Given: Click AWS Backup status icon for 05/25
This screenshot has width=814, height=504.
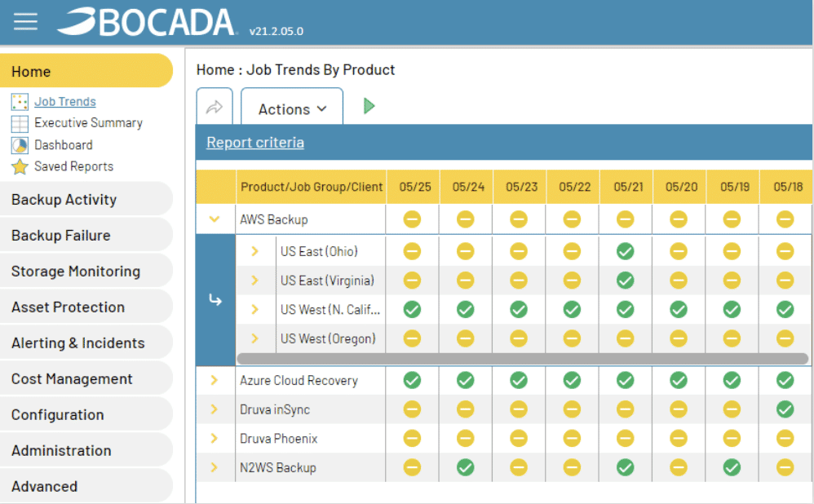Looking at the screenshot, I should point(412,219).
